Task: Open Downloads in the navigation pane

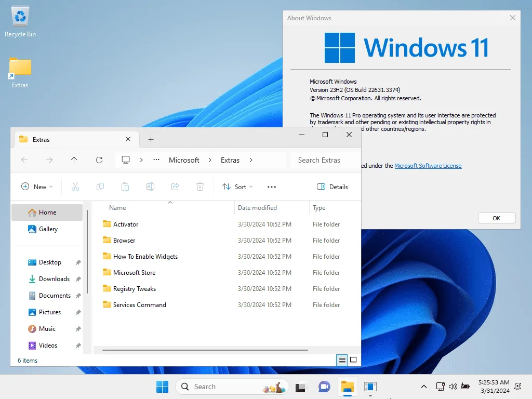Action: coord(47,279)
